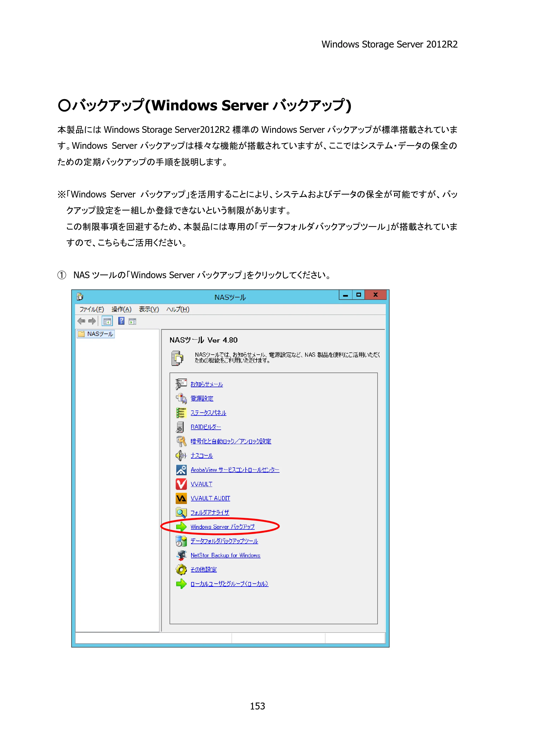Open ローカルユーザとグループ(ローカル) link

(229, 584)
